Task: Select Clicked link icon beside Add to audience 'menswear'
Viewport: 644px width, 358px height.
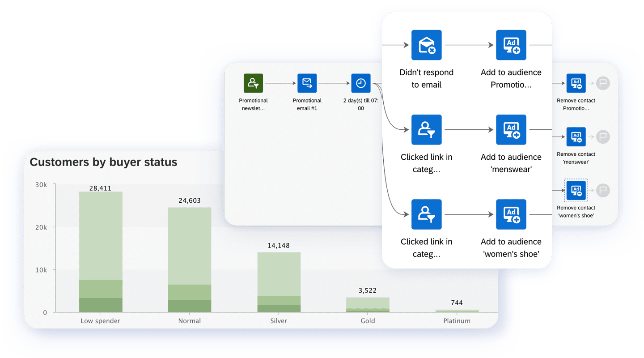Action: [427, 130]
